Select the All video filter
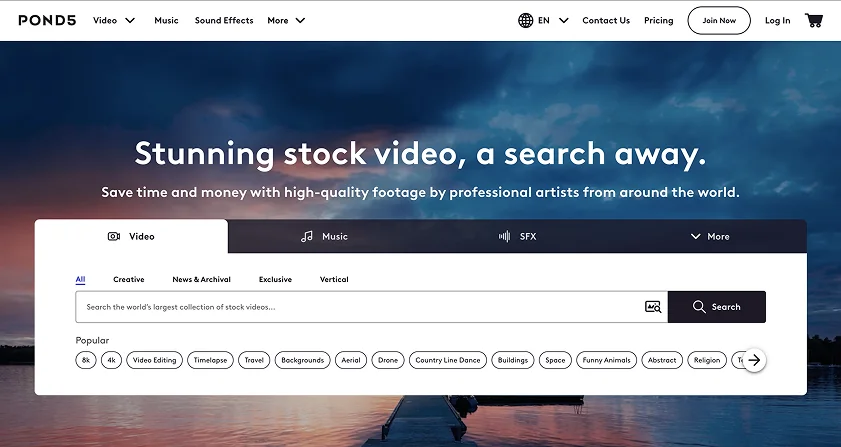The width and height of the screenshot is (841, 447). pyautogui.click(x=80, y=279)
